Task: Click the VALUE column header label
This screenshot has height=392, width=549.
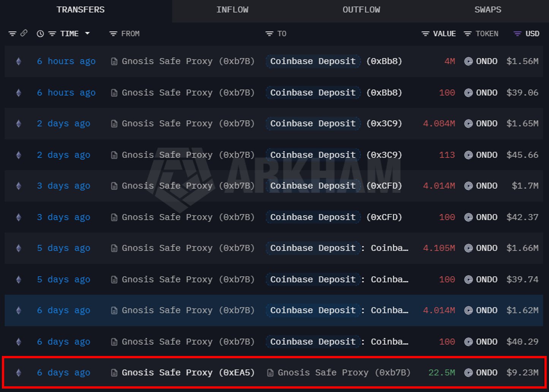Action: [x=445, y=34]
